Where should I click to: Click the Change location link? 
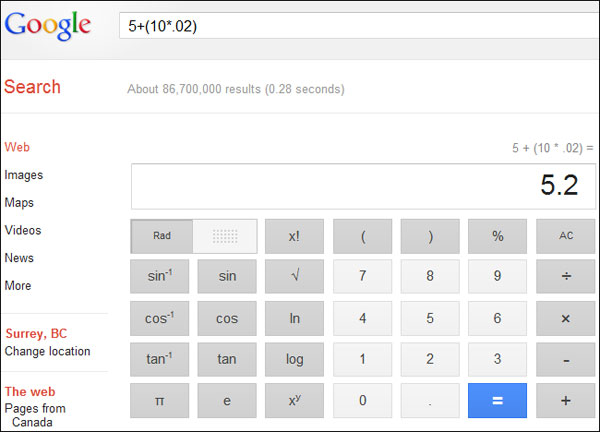tap(47, 352)
